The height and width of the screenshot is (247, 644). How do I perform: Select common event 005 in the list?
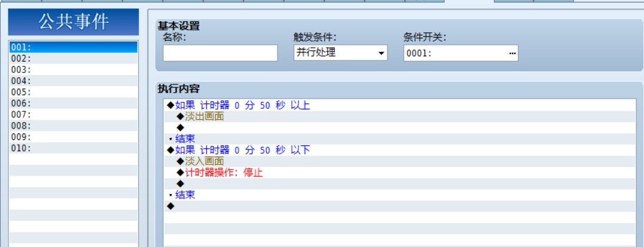click(x=74, y=92)
